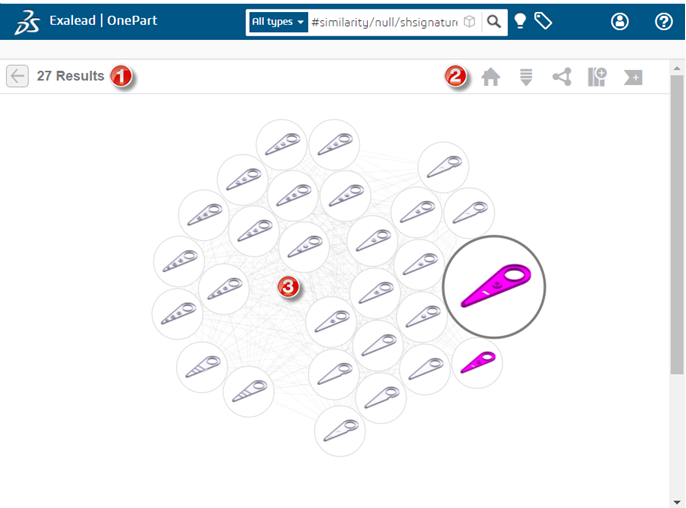
Task: Click the 27 Results label
Action: pos(70,76)
